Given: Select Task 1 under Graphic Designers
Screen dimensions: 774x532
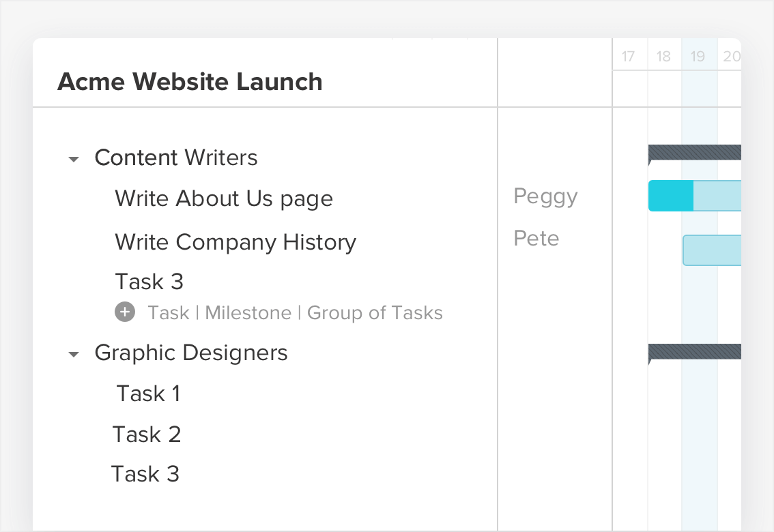Looking at the screenshot, I should tap(148, 394).
